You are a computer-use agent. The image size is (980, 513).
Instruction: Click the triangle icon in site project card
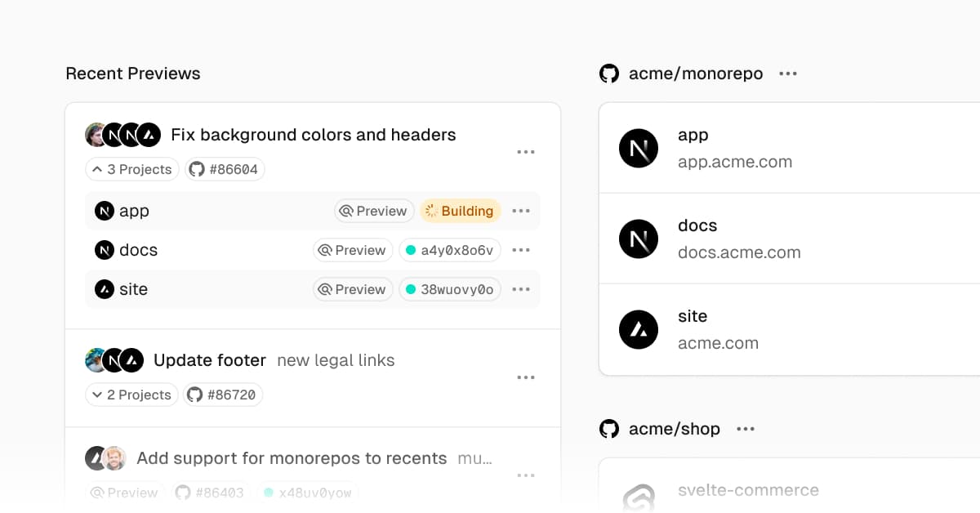pos(639,330)
